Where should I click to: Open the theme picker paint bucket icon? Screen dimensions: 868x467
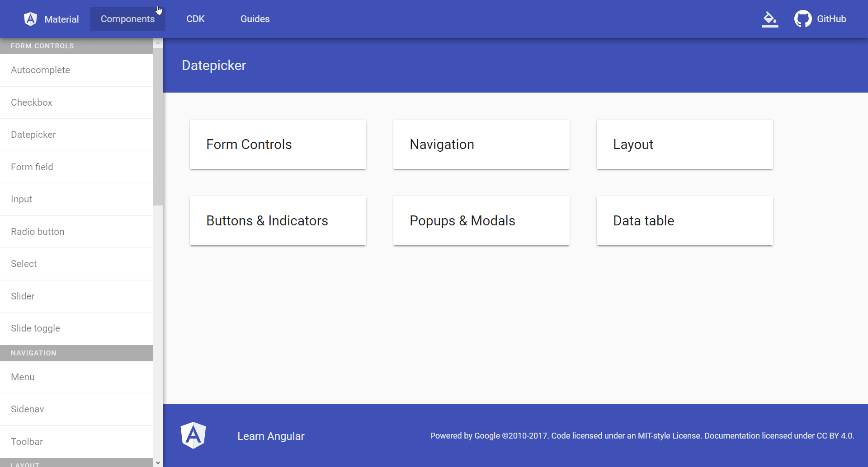pyautogui.click(x=769, y=19)
